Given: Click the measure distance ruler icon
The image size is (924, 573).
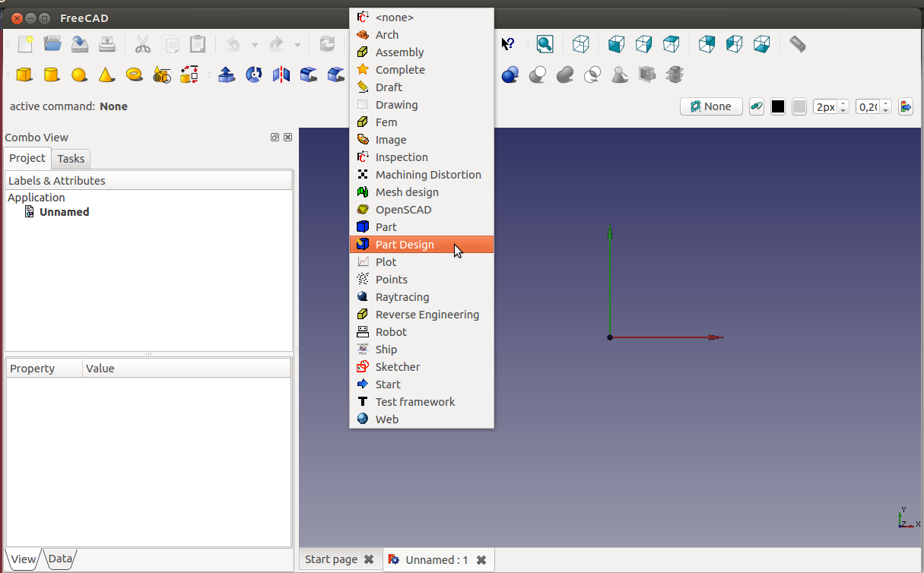Looking at the screenshot, I should (797, 44).
